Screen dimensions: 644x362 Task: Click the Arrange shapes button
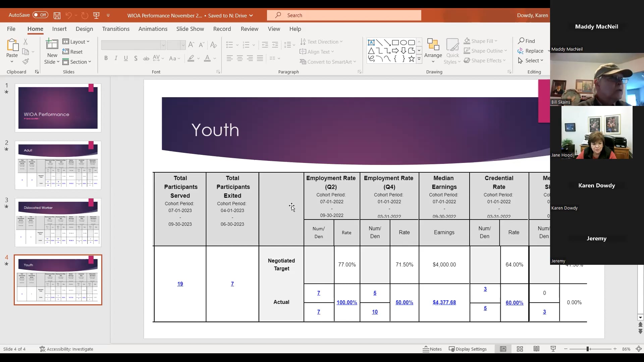point(433,51)
